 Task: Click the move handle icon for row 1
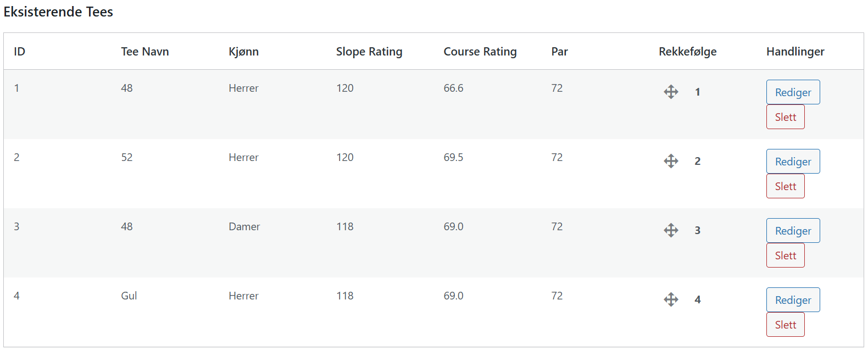pyautogui.click(x=671, y=92)
